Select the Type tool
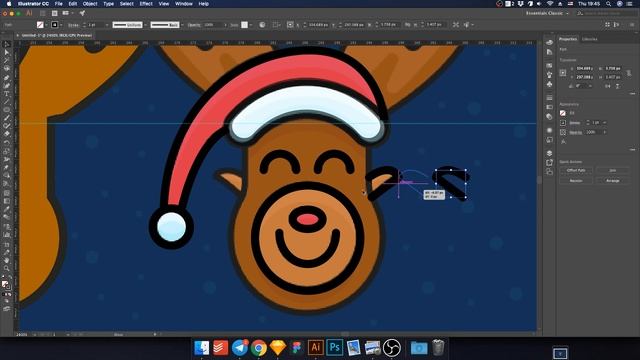640x360 pixels. pos(7,93)
